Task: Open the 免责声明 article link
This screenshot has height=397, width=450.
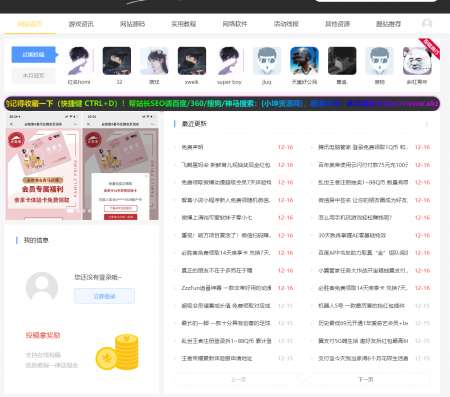Action: point(192,147)
